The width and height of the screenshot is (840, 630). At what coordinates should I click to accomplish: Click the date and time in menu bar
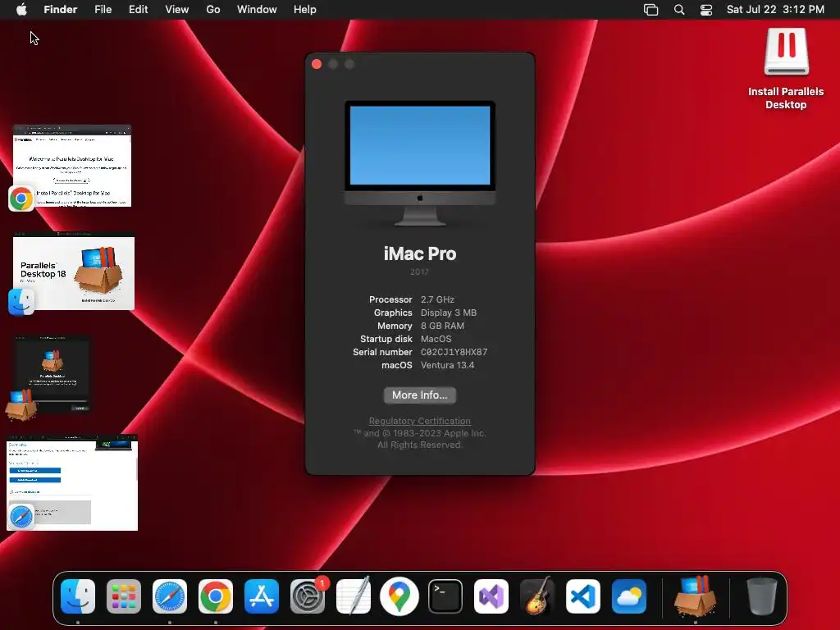click(x=775, y=10)
